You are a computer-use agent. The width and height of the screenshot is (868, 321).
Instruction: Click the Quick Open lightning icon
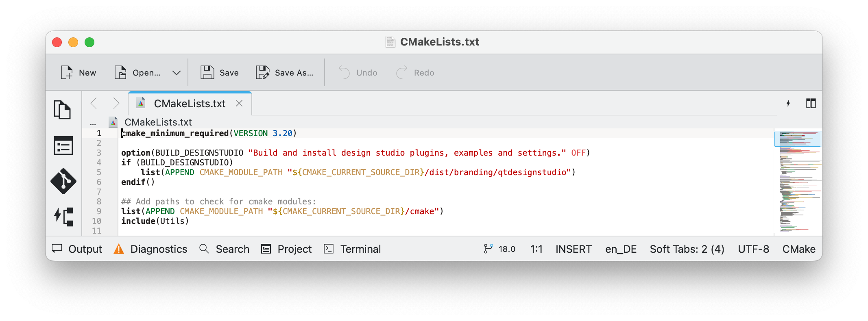coord(788,104)
